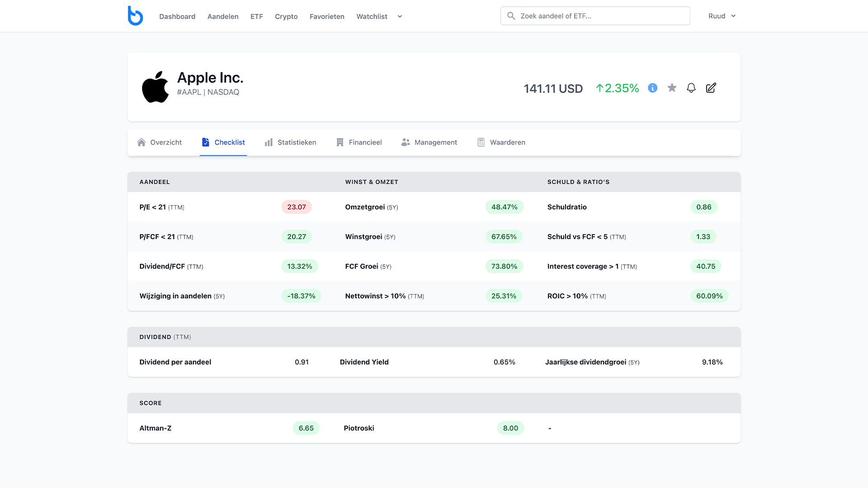This screenshot has width=868, height=488.
Task: Open Watchlist in the navigation
Action: 372,16
